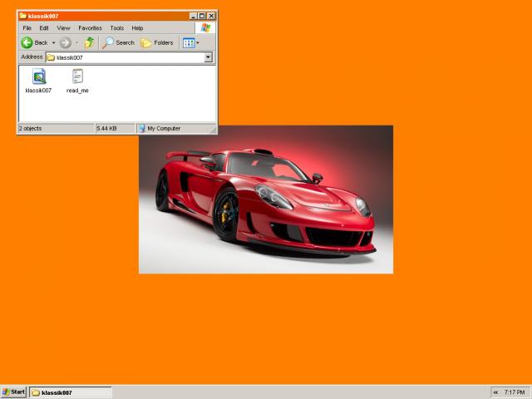The height and width of the screenshot is (399, 532).
Task: Click the window resize grip corner
Action: [214, 130]
